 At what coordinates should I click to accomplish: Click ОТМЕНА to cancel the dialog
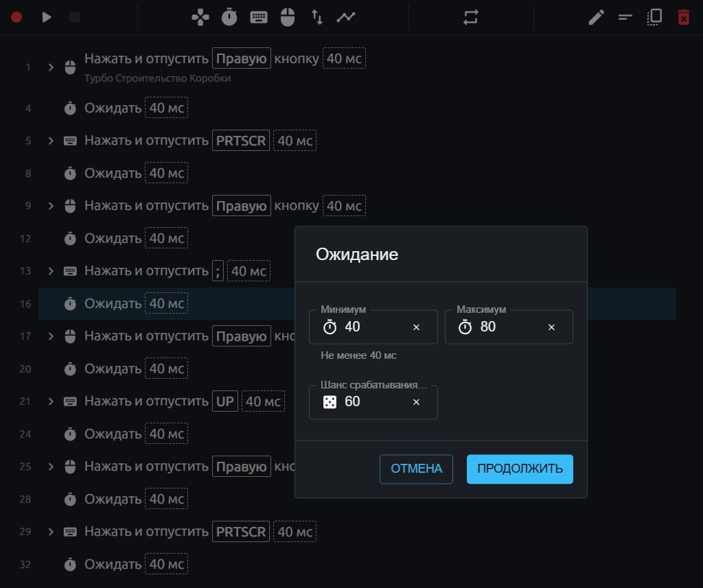point(416,469)
